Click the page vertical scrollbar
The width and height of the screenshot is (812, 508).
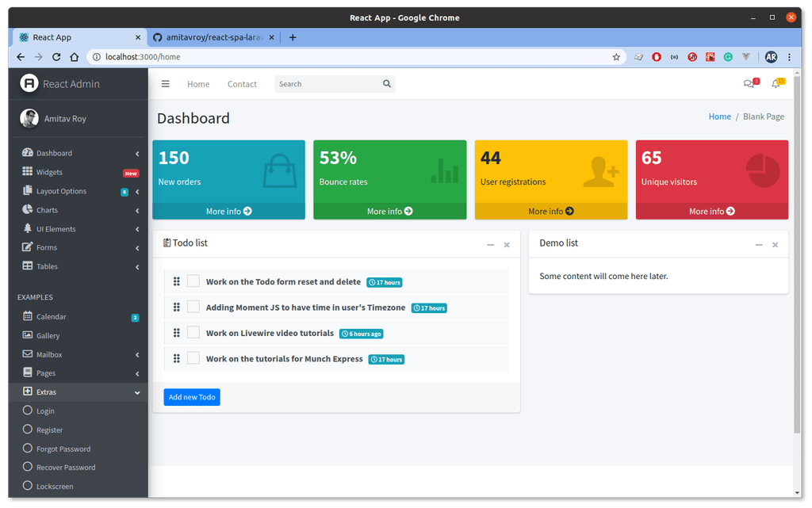[797, 254]
